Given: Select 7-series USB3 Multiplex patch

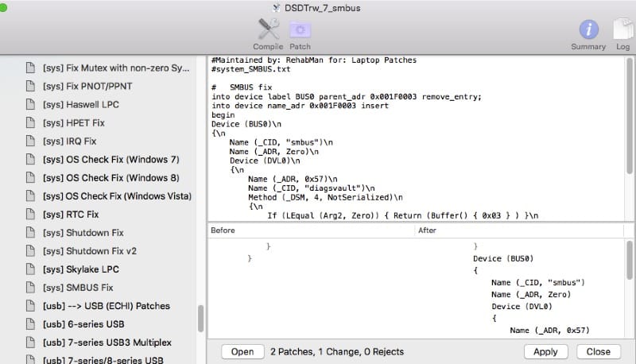Looking at the screenshot, I should (107, 343).
